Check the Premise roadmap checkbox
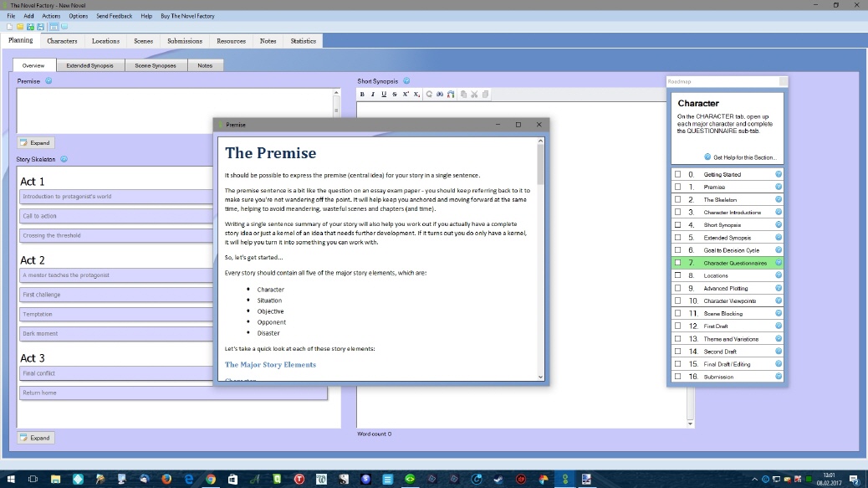The width and height of the screenshot is (868, 488). [x=677, y=187]
